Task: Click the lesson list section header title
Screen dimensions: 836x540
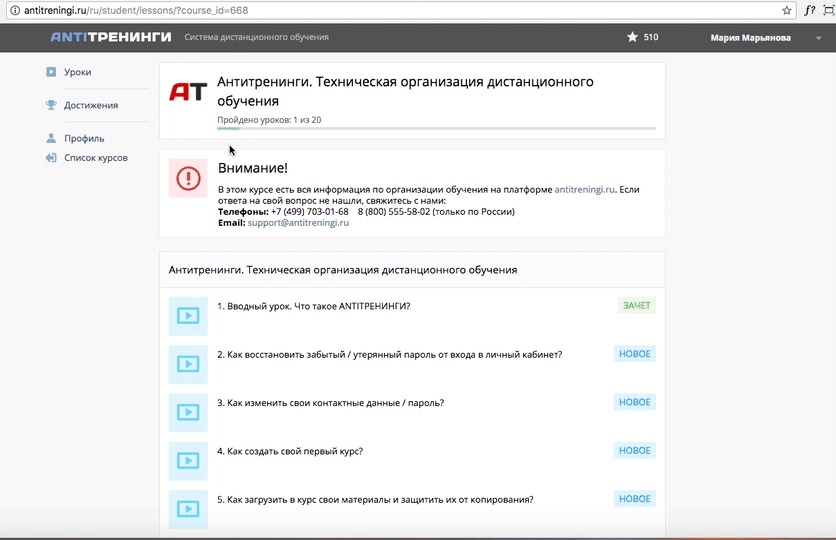Action: click(343, 270)
